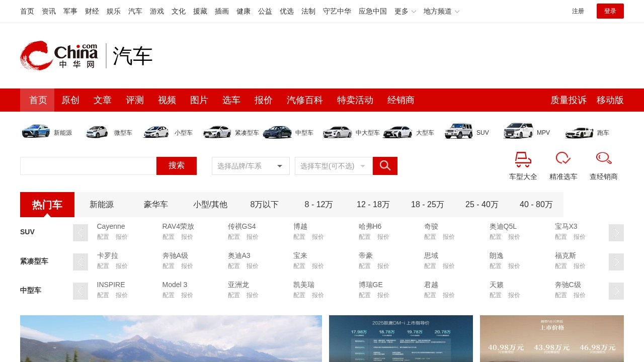This screenshot has width=644, height=362.
Task: Open 移动版 in the navigation bar
Action: click(x=610, y=100)
